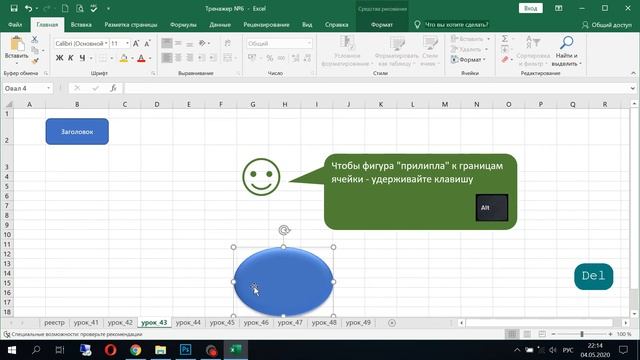Click the smiley face shape
Viewport: 640px width, 360px height.
(261, 177)
